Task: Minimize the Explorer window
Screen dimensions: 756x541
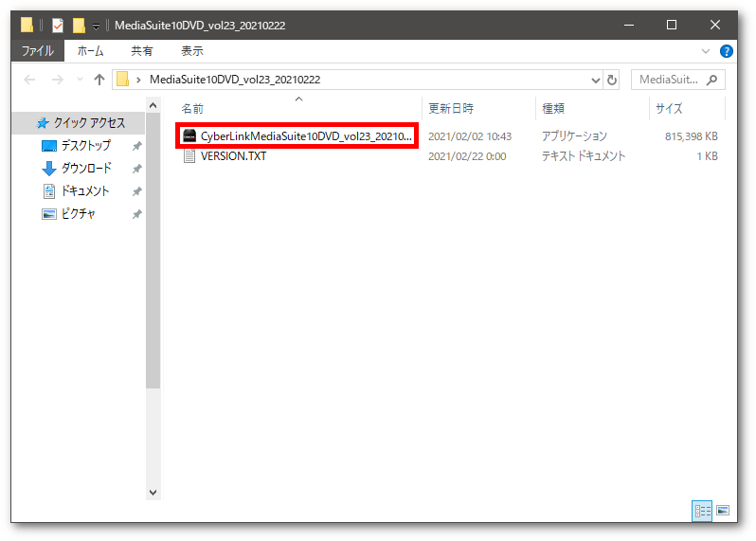Action: tap(629, 25)
